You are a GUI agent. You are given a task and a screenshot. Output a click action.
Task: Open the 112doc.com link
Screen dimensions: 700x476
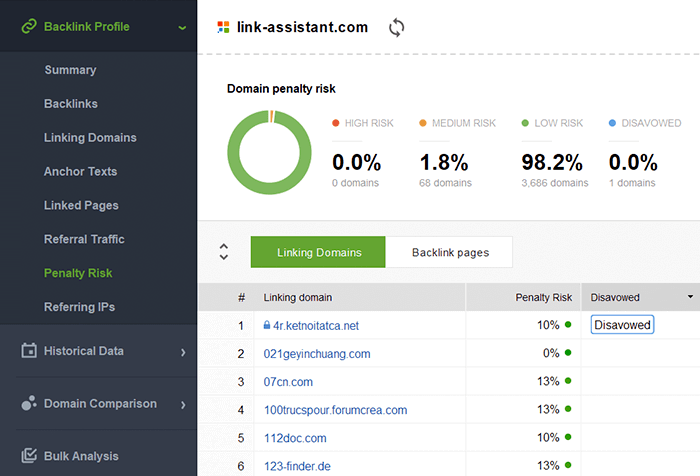pyautogui.click(x=295, y=438)
